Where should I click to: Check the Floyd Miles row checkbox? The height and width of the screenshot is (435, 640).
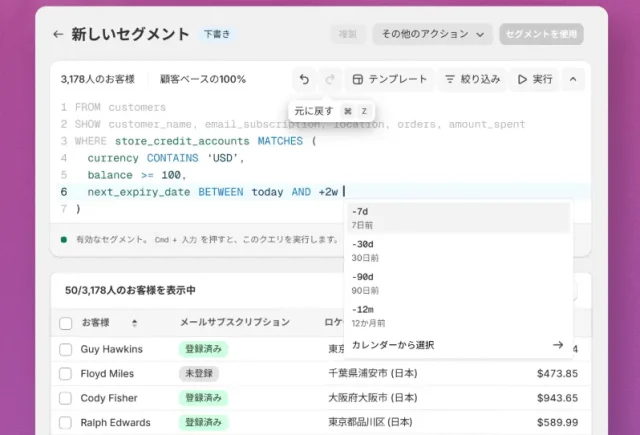pyautogui.click(x=66, y=374)
